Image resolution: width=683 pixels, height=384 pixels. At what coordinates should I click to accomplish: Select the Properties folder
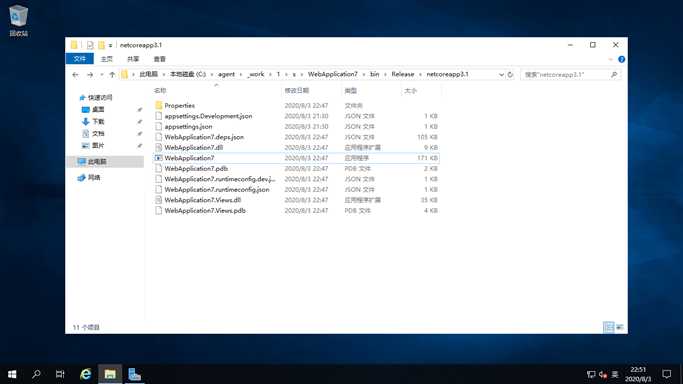click(x=179, y=105)
